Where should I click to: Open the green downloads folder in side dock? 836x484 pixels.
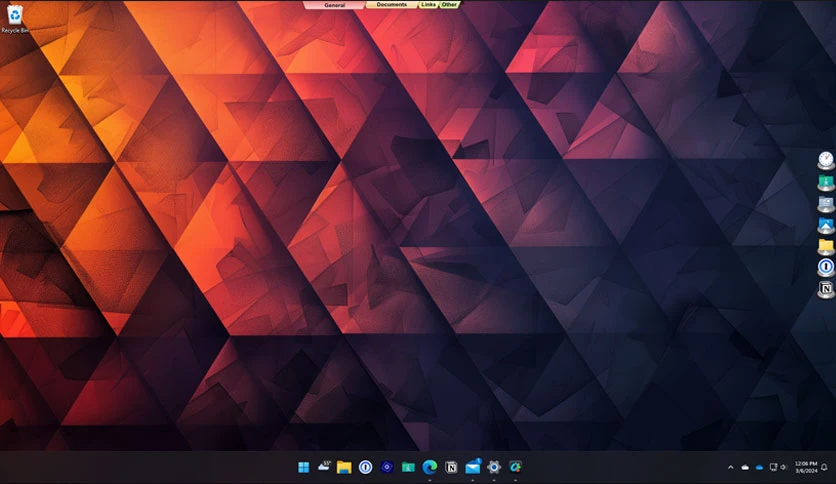[x=825, y=182]
